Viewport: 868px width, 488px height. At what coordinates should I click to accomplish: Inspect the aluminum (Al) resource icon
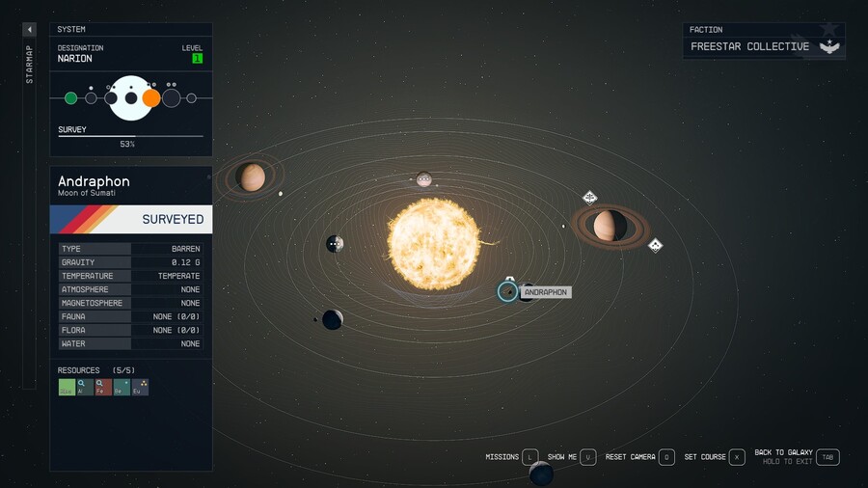click(x=85, y=387)
